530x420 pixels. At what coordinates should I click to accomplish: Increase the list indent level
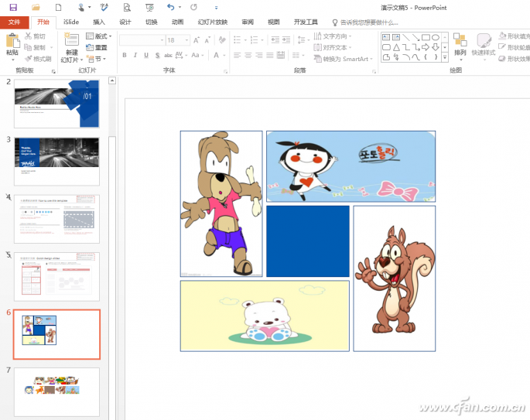(286, 40)
